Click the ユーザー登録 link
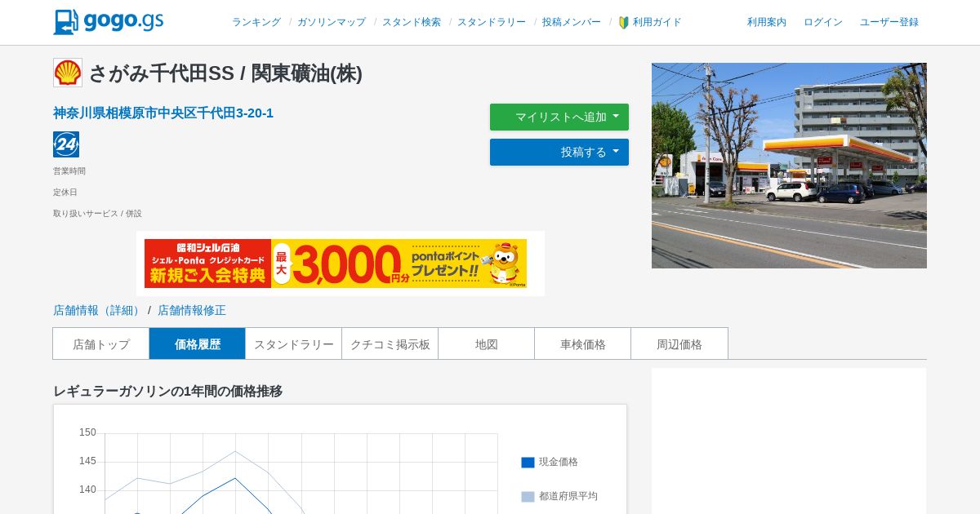 [x=889, y=22]
